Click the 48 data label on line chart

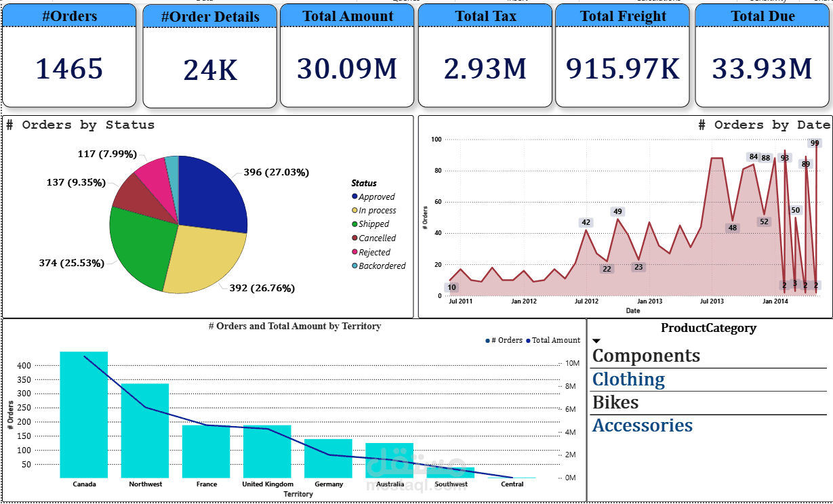tap(733, 228)
